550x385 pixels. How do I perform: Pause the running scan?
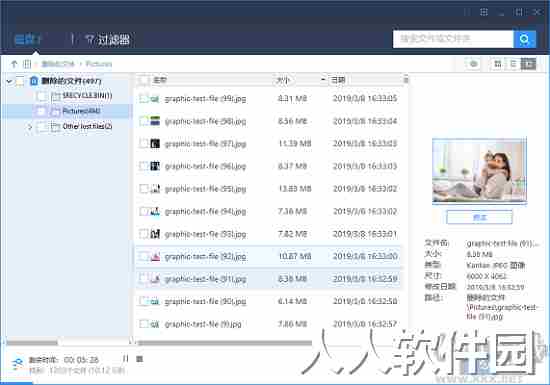126,359
